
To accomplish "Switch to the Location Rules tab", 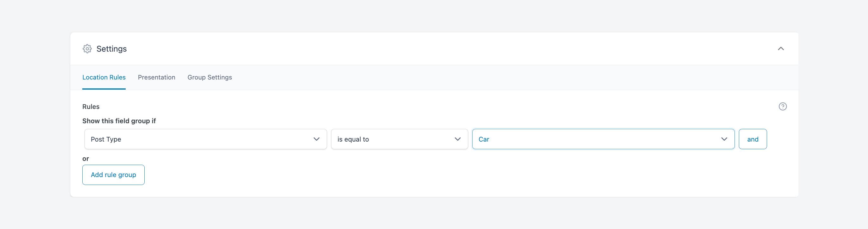I will (x=104, y=77).
